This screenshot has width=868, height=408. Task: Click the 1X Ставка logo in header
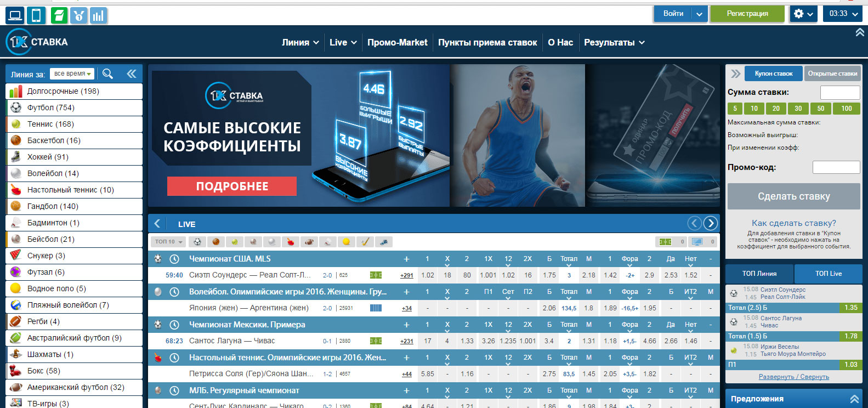coord(37,42)
